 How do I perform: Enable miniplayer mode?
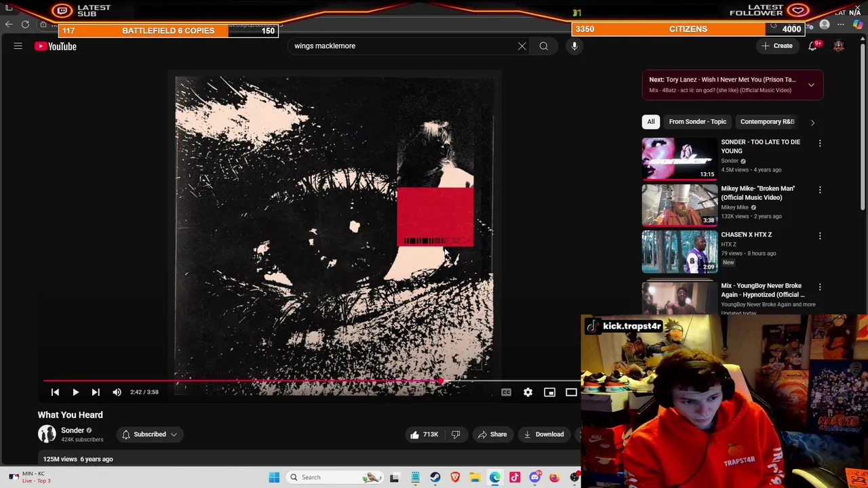pos(549,392)
